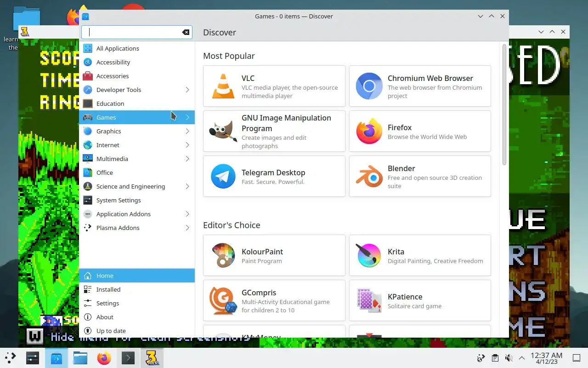Open the GCompris app icon

[x=223, y=300]
